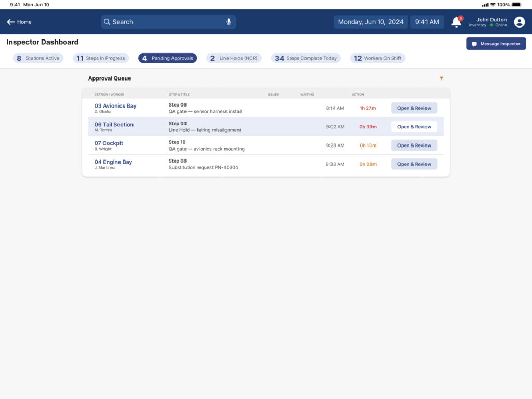Image resolution: width=532 pixels, height=399 pixels.
Task: Click the Wi-Fi icon in status bar
Action: pyautogui.click(x=493, y=4)
